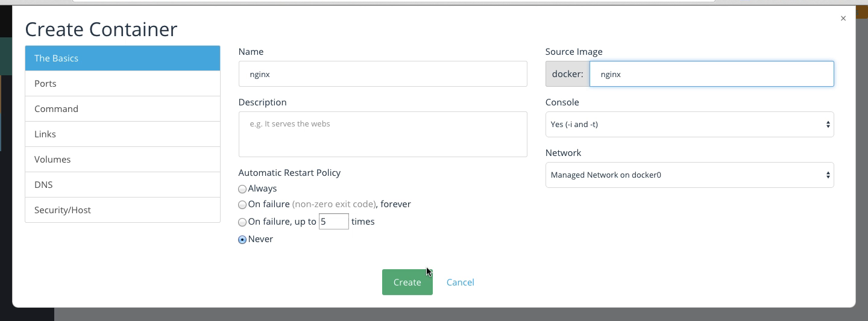Open the Links tab
This screenshot has width=868, height=321.
click(x=122, y=134)
